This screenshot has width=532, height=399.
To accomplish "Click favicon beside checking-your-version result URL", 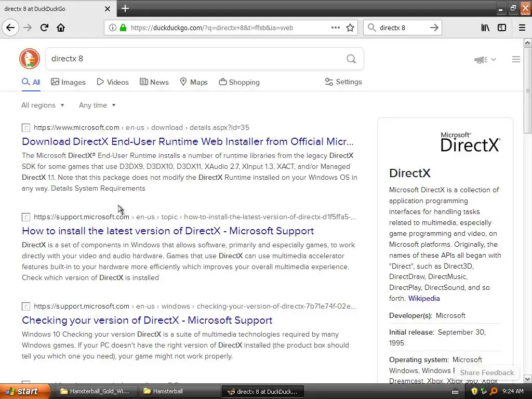I will click(26, 307).
